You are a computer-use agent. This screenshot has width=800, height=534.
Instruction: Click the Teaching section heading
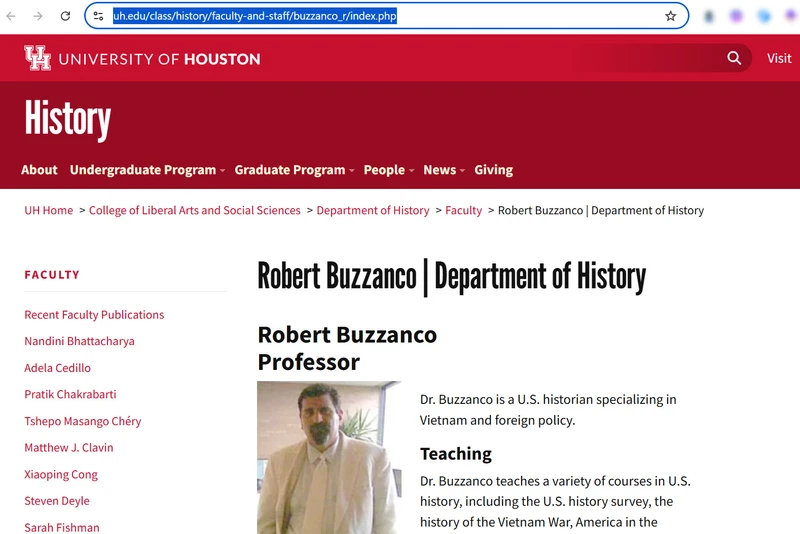click(456, 453)
